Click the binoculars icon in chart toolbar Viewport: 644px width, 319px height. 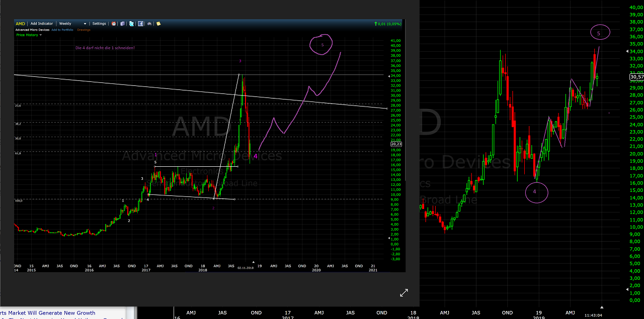[149, 24]
